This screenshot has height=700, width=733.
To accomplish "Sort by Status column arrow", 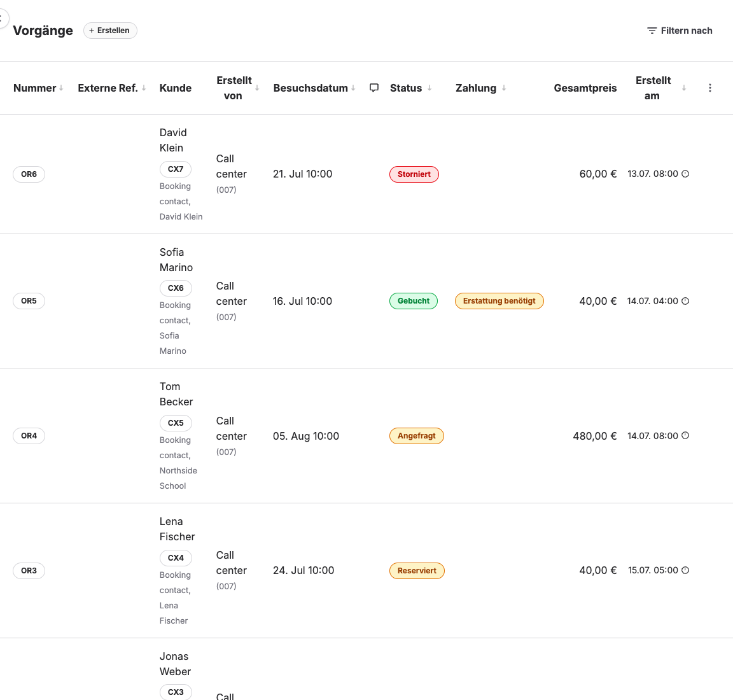I will [x=429, y=88].
